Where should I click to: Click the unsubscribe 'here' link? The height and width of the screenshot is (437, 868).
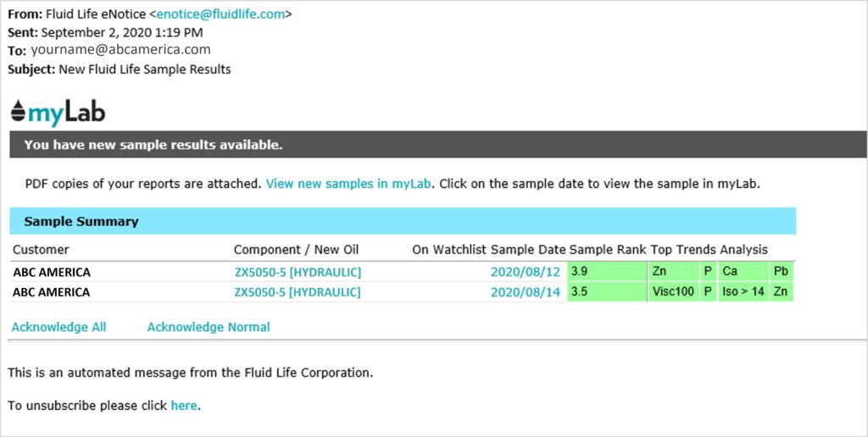[184, 406]
